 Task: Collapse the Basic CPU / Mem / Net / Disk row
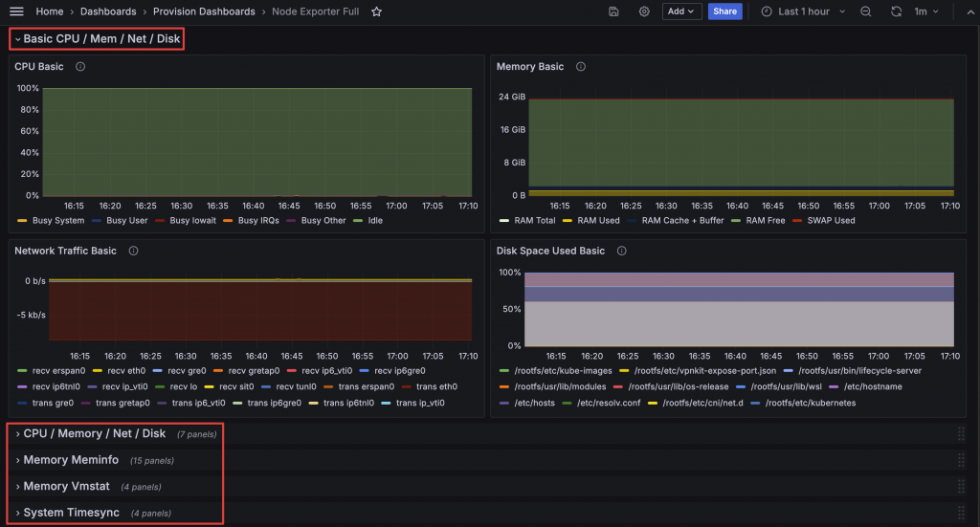[x=97, y=38]
